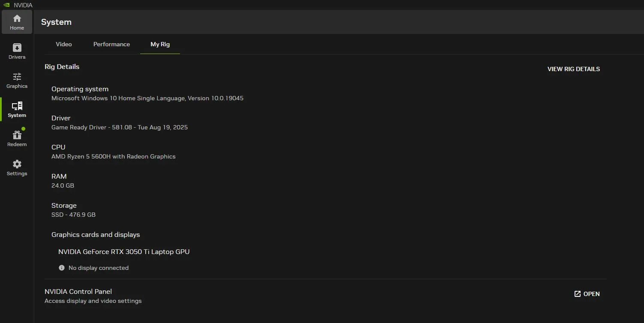644x323 pixels.
Task: Select the System sidebar icon
Action: click(x=17, y=106)
